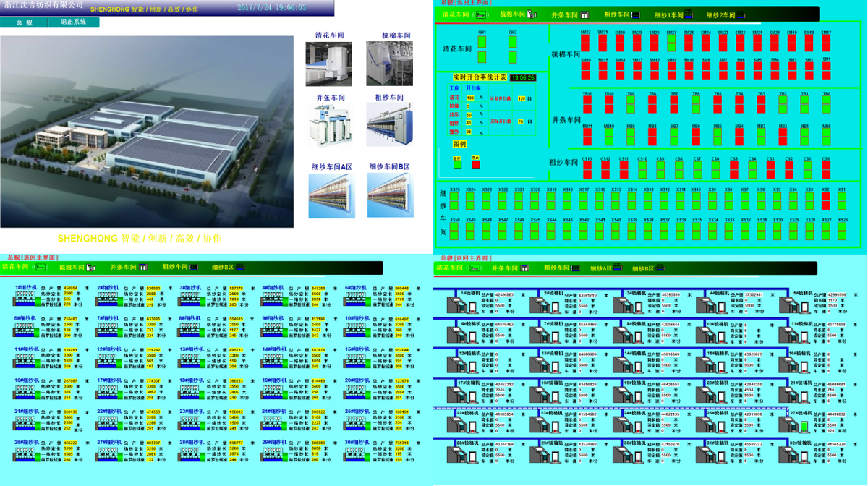Click the red 停止 legend swatch
This screenshot has width=868, height=486.
point(475,164)
